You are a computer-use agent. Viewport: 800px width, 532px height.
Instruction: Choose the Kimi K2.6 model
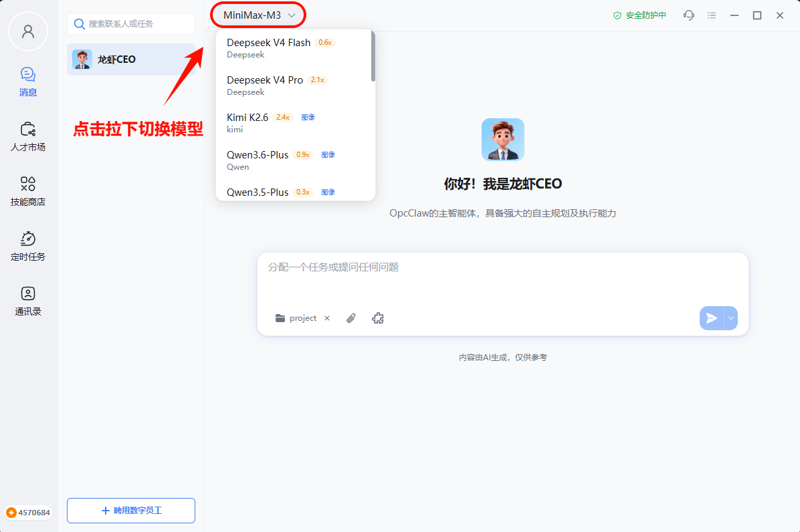coord(294,123)
